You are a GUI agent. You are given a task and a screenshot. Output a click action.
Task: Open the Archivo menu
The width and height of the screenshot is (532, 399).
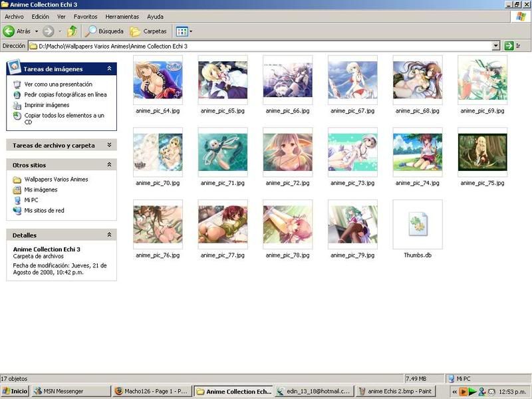click(x=14, y=17)
